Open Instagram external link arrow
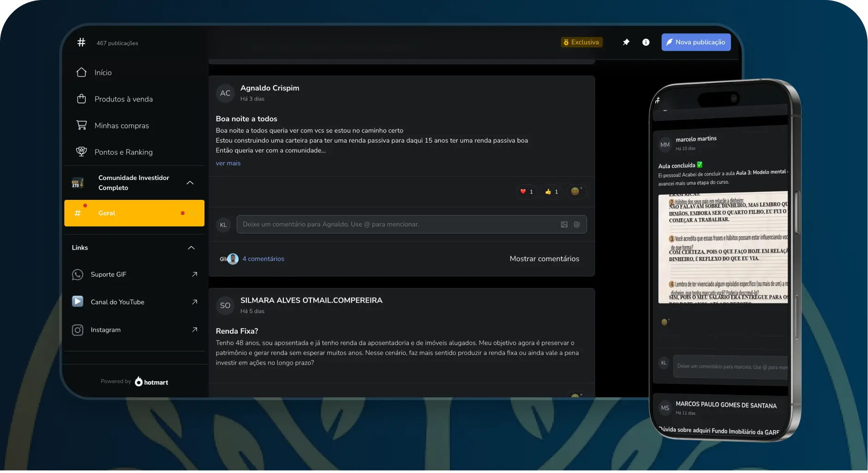This screenshot has width=868, height=473. click(195, 329)
